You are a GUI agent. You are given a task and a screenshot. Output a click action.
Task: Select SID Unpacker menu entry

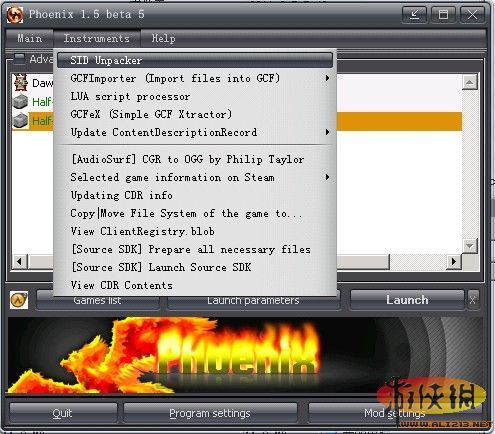tap(195, 60)
